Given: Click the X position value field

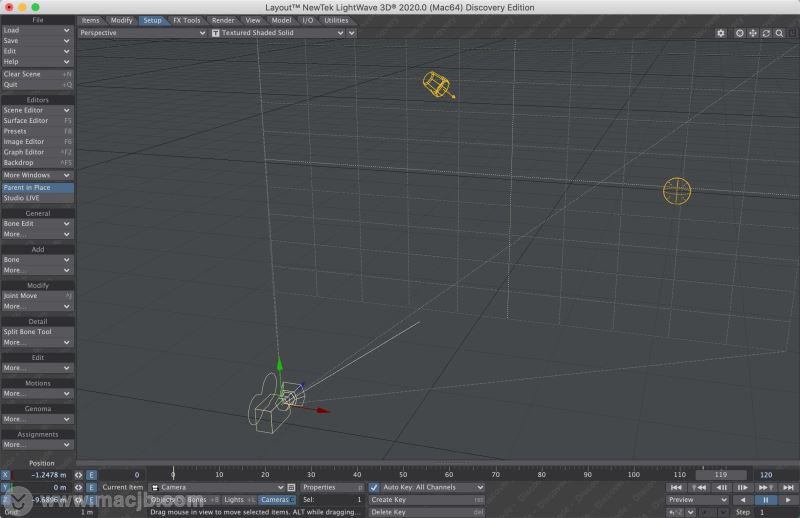Looking at the screenshot, I should point(42,475).
